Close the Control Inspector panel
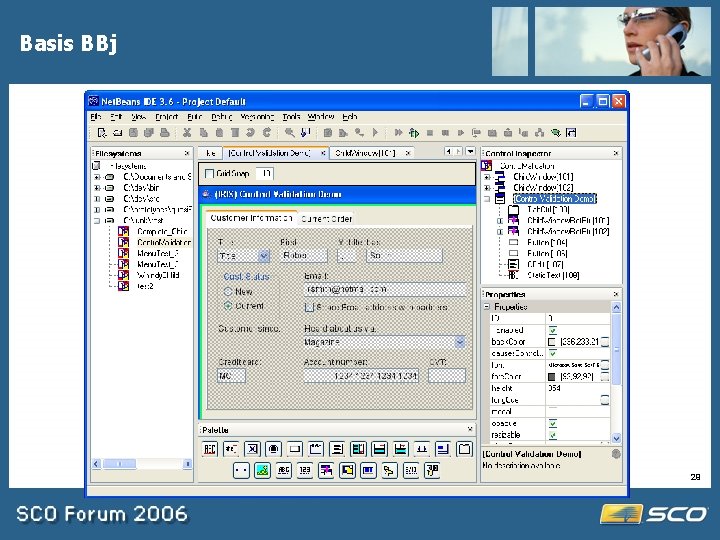 point(616,153)
